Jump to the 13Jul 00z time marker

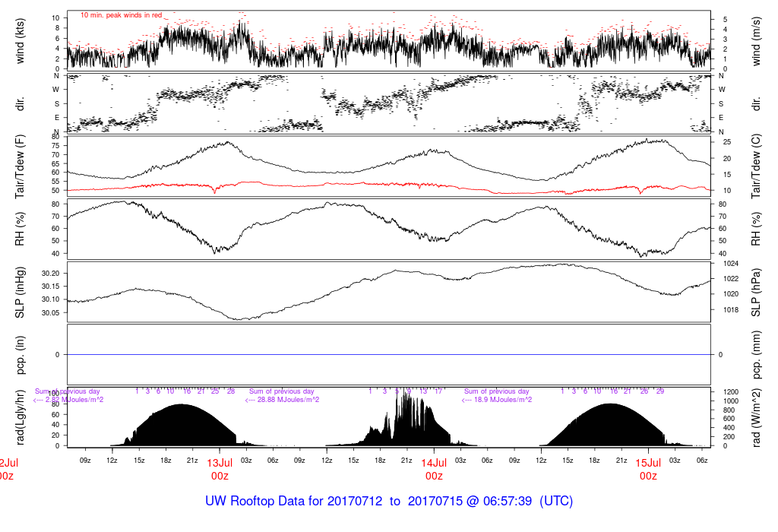point(220,469)
